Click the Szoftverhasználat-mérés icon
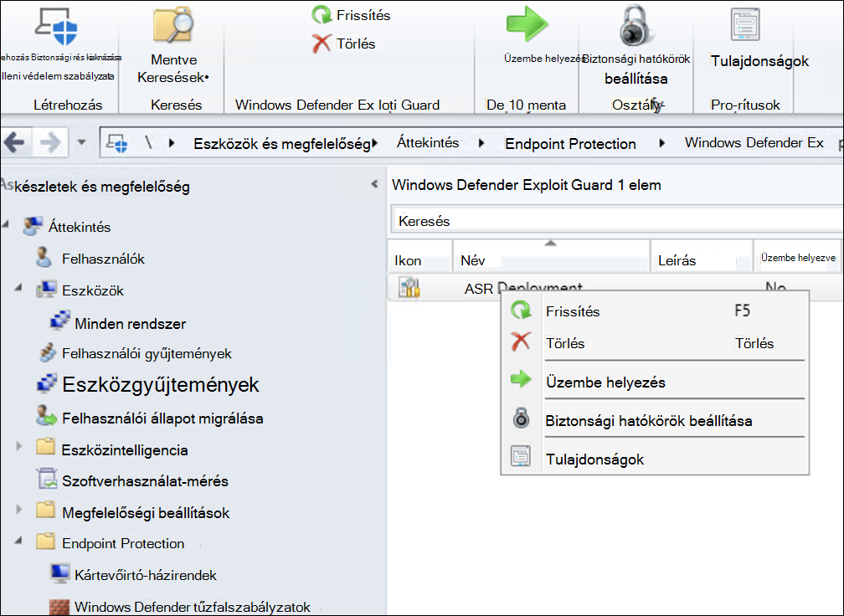844x616 pixels. (47, 478)
